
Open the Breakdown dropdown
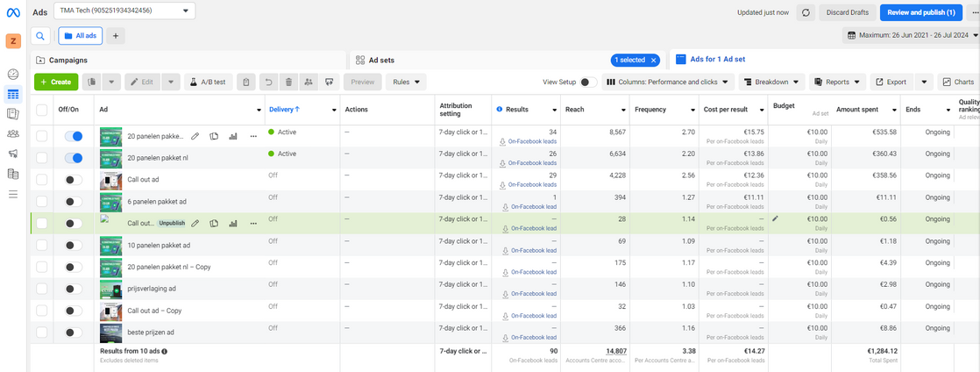(771, 82)
